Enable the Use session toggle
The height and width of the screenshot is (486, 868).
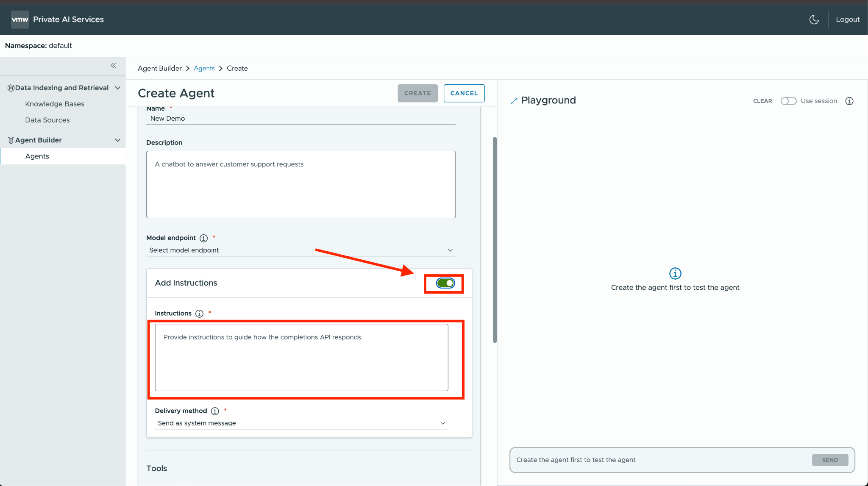click(x=788, y=101)
